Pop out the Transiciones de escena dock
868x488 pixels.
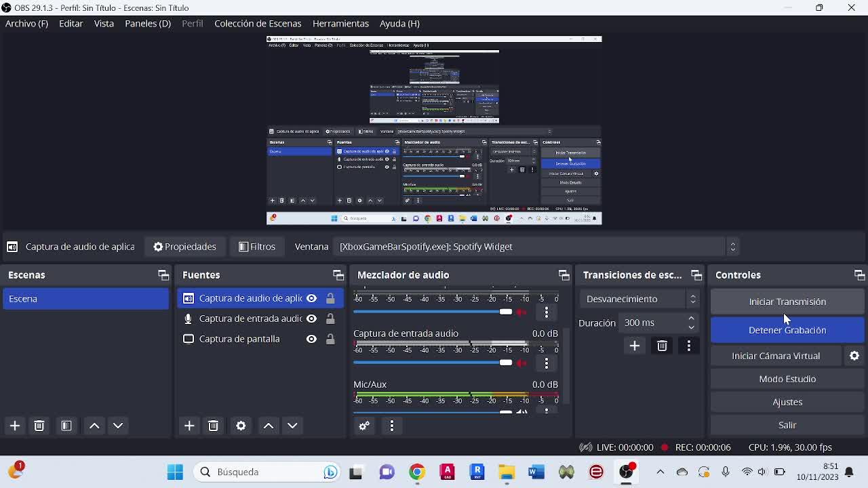click(x=696, y=275)
